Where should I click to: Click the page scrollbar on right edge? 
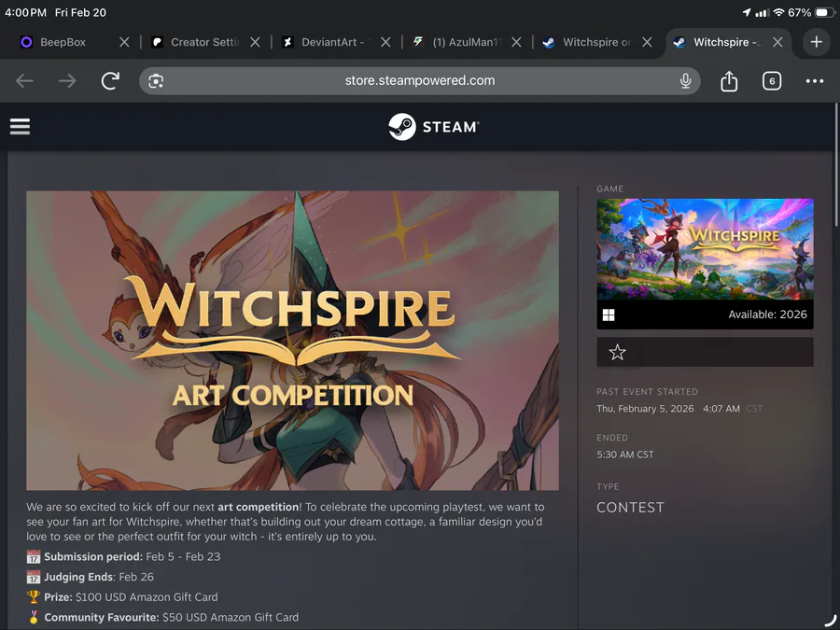coord(835,164)
